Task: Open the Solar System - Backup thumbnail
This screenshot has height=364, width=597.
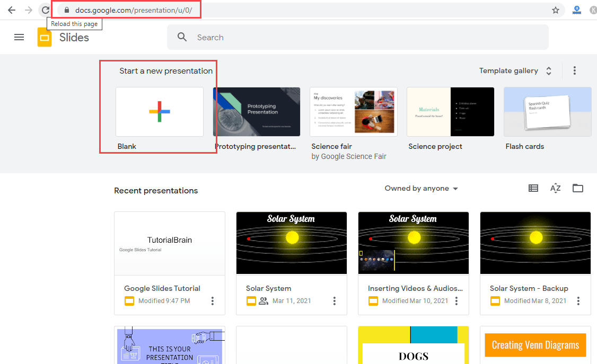Action: [x=535, y=243]
